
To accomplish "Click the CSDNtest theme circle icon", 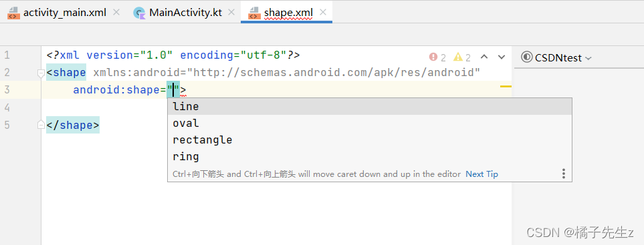I will tap(526, 57).
